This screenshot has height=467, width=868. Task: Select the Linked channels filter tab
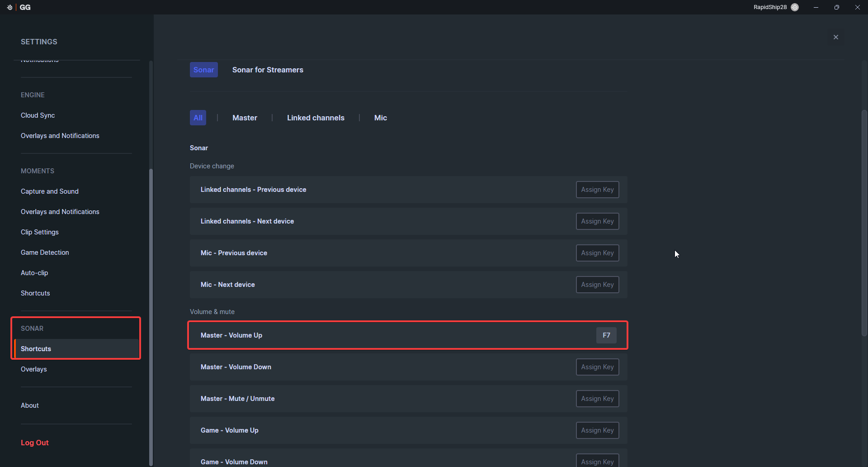316,118
